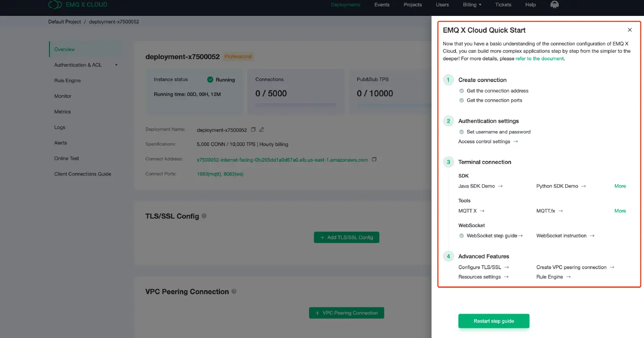Open VPC Peering Connection help icon
Viewport: 644px width, 338px height.
point(234,291)
